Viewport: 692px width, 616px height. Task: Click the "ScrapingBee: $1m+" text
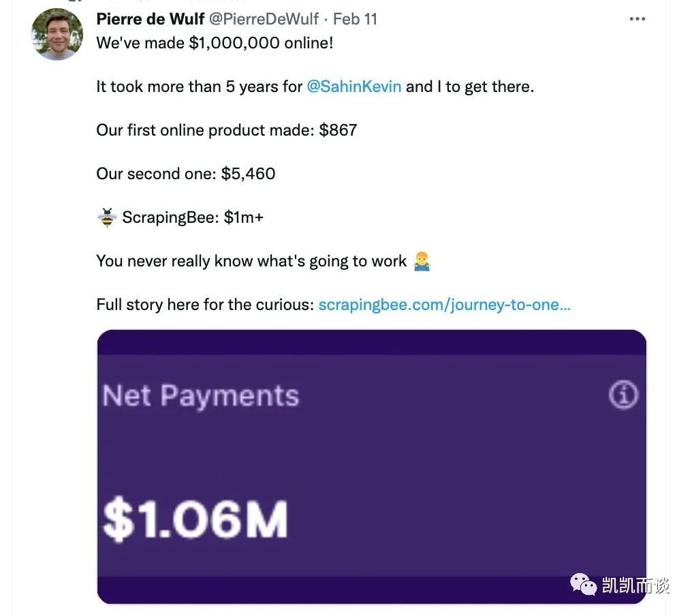[x=193, y=218]
